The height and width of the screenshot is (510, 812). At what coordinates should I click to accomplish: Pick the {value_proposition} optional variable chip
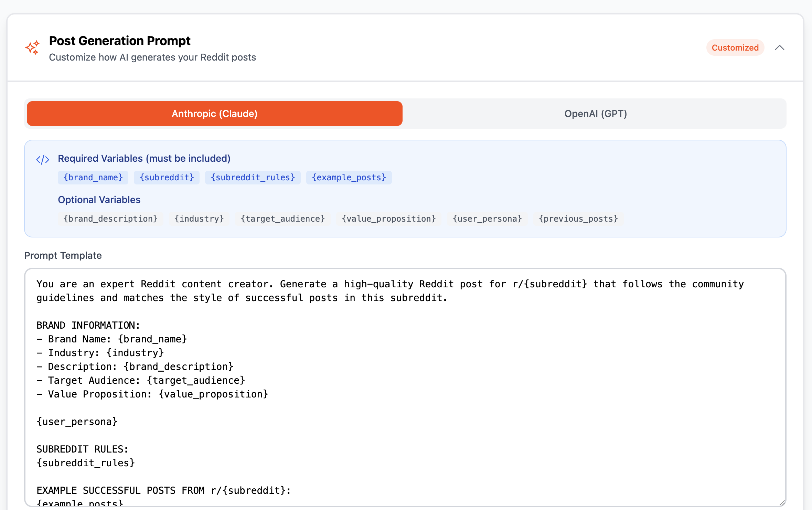pos(388,219)
